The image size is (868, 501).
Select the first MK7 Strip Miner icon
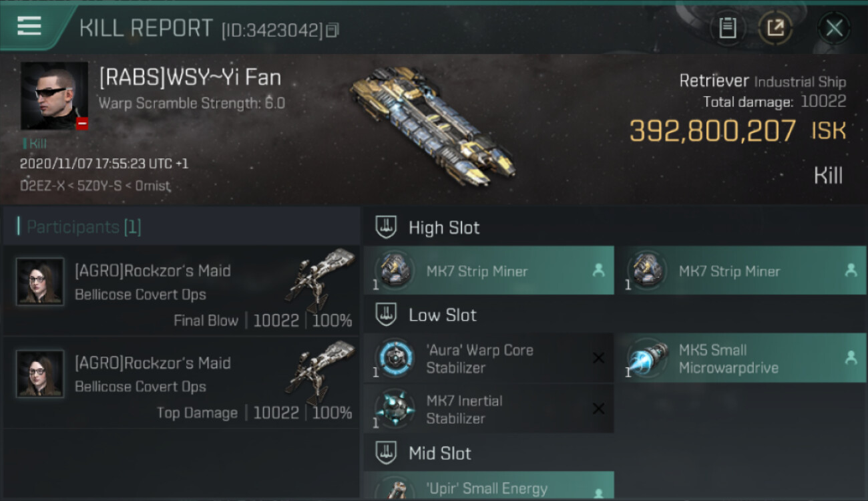coord(394,271)
